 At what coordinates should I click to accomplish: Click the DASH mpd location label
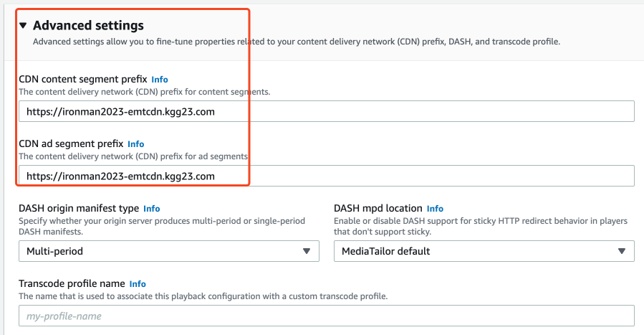[378, 208]
